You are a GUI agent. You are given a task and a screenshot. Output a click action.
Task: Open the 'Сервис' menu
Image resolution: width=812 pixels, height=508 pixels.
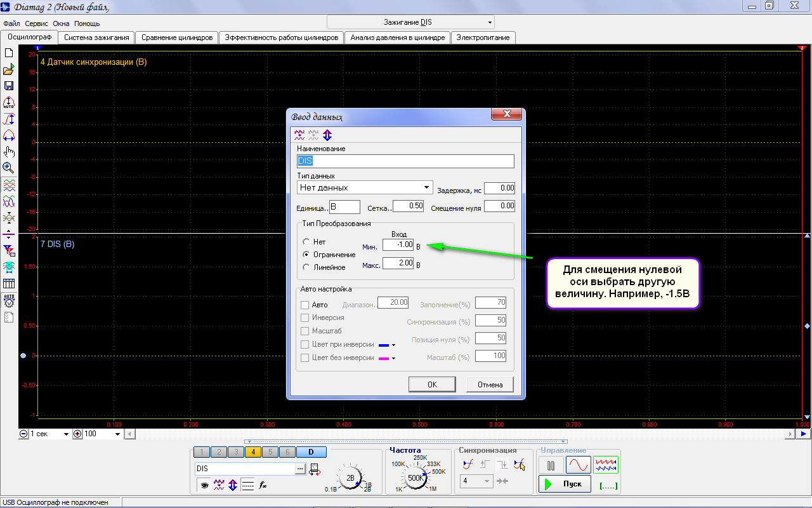[x=37, y=23]
